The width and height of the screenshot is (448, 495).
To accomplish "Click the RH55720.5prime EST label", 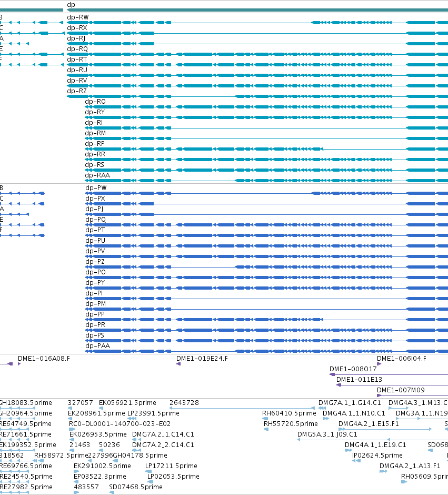I will [x=291, y=424].
